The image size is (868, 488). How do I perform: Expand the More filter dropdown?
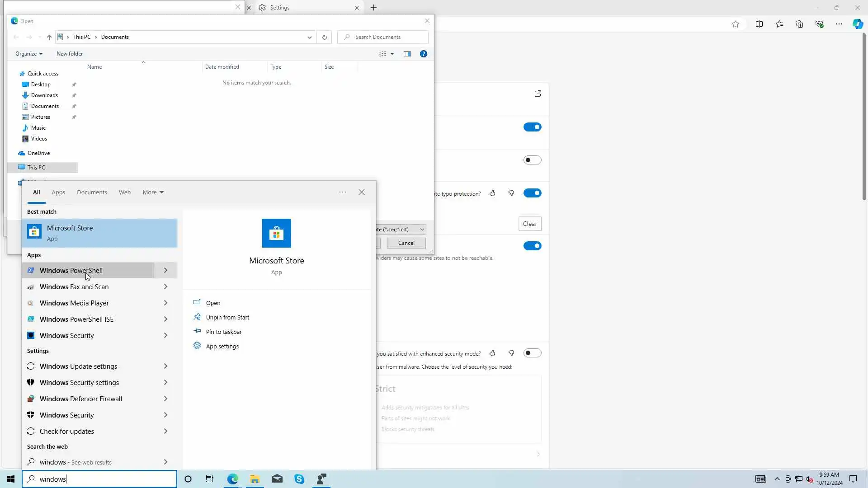coord(153,192)
